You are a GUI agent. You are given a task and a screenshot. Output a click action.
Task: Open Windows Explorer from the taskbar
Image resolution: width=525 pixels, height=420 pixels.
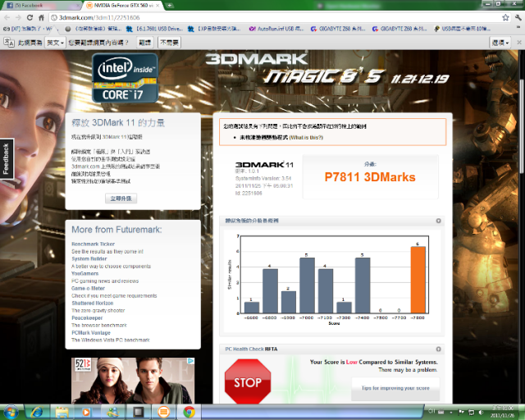point(62,412)
